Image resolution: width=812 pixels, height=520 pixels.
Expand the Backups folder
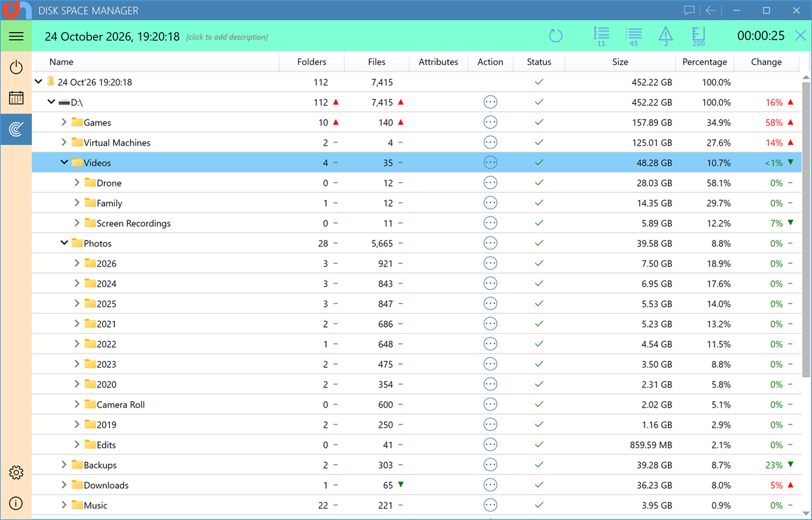click(x=64, y=465)
